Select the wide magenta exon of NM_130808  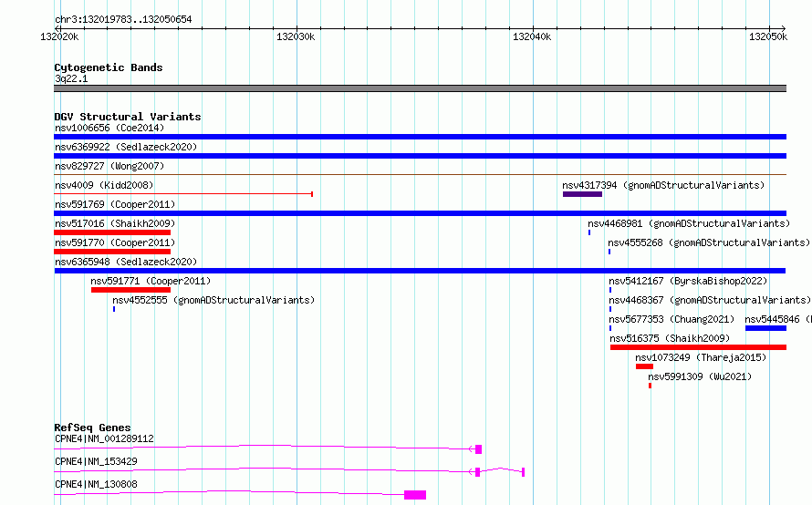415,495
